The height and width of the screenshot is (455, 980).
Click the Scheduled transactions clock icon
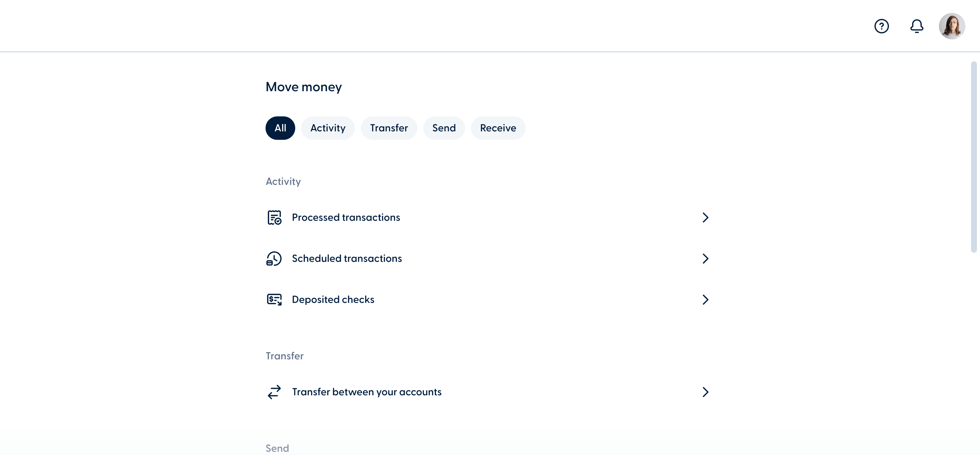274,258
